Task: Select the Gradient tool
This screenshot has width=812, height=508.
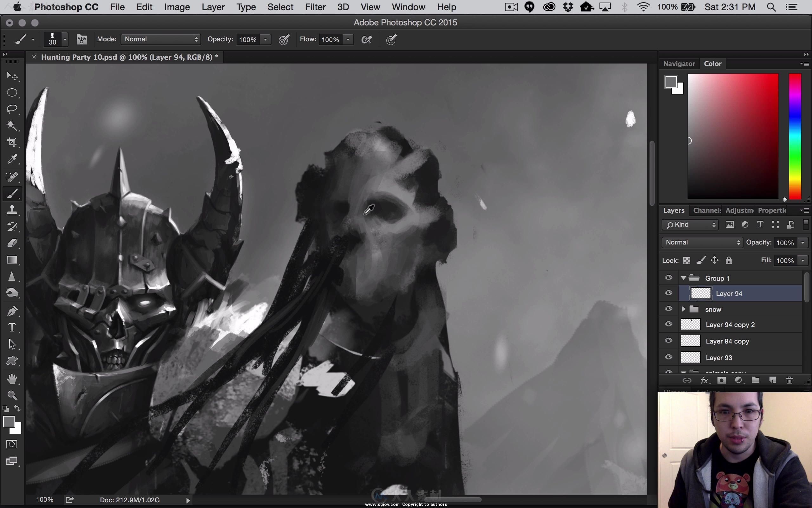Action: 12,260
